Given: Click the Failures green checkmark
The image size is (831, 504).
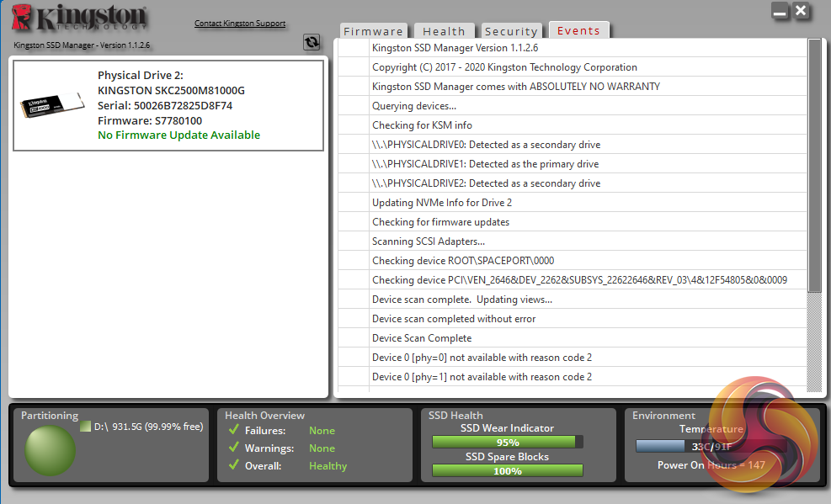Looking at the screenshot, I should click(x=234, y=429).
